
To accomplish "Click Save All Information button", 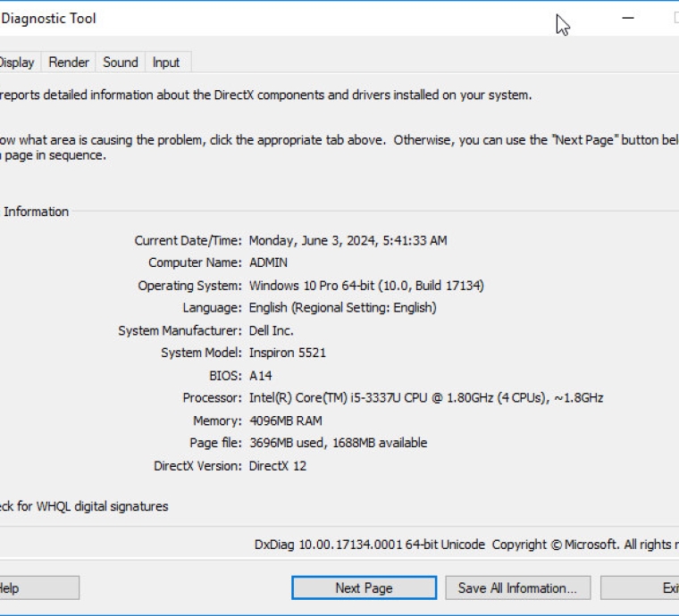I will pos(517,588).
